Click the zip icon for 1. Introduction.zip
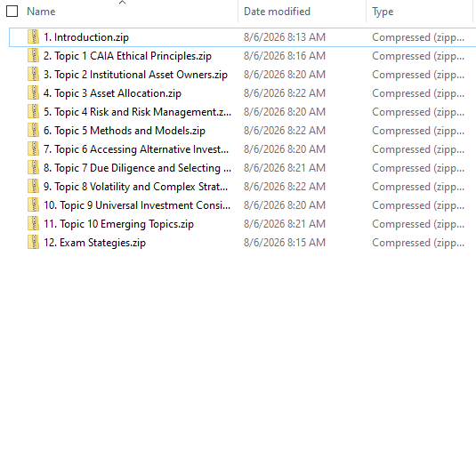The width and height of the screenshot is (476, 449). coord(34,37)
